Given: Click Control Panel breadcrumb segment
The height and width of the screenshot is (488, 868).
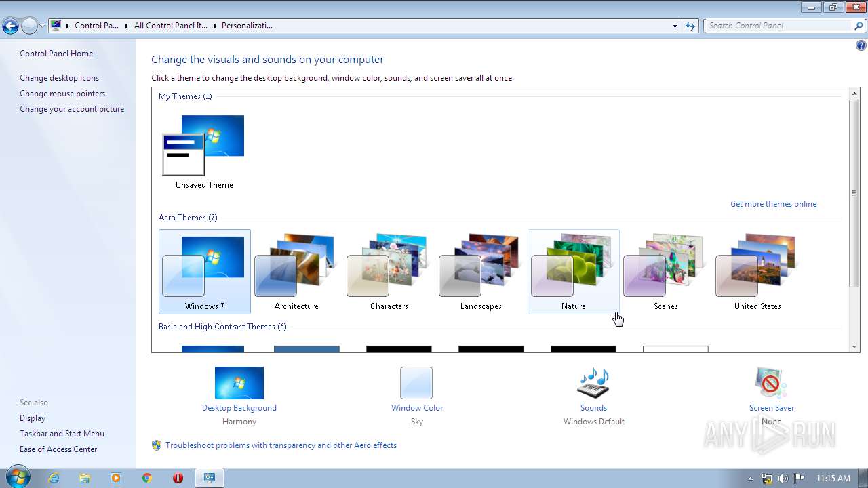Looking at the screenshot, I should [96, 26].
